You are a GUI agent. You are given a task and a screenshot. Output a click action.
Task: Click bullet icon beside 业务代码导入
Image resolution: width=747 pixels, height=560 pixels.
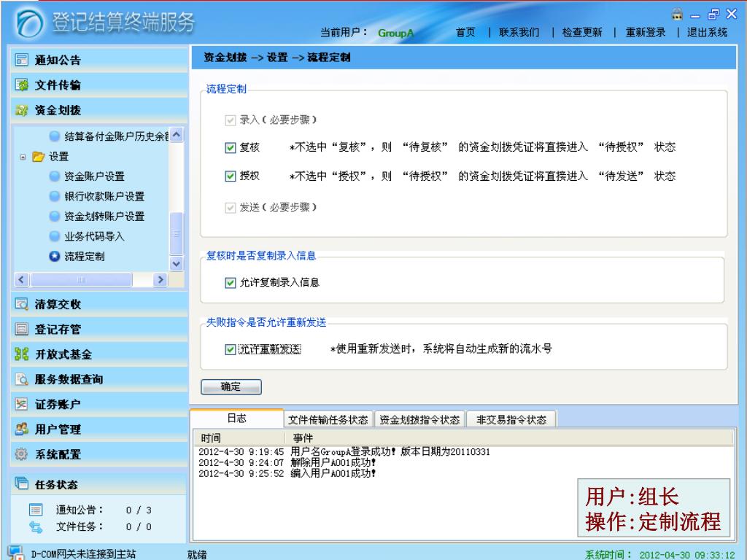(x=55, y=236)
